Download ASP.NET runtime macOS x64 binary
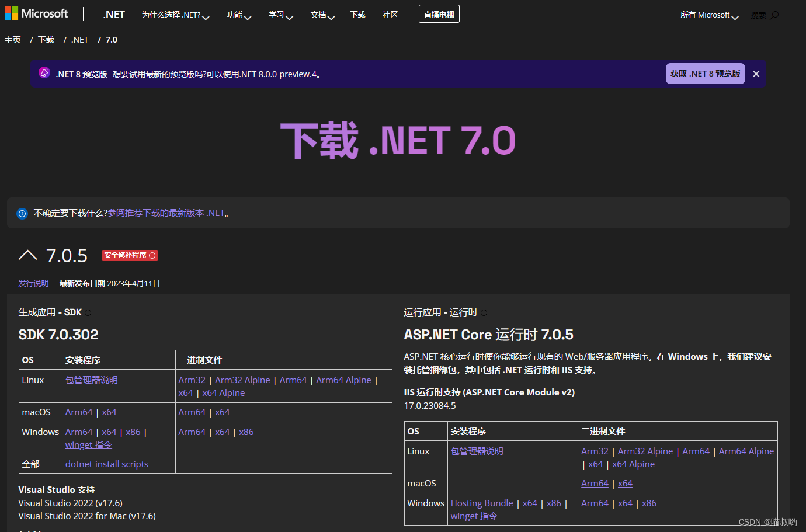Screen dimensions: 806x532 [x=625, y=483]
